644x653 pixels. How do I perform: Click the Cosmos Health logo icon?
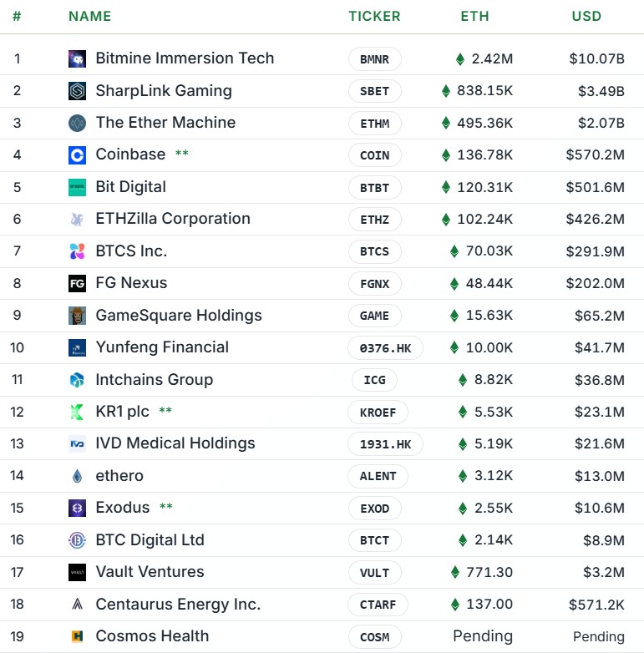[77, 636]
